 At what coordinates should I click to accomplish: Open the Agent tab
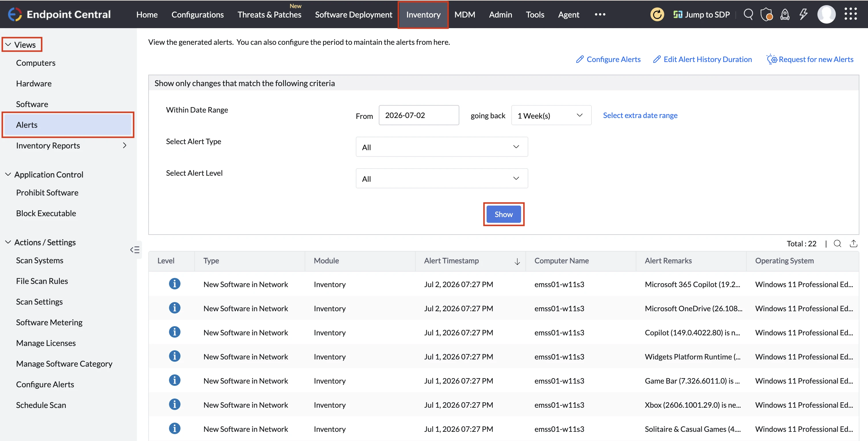point(569,14)
